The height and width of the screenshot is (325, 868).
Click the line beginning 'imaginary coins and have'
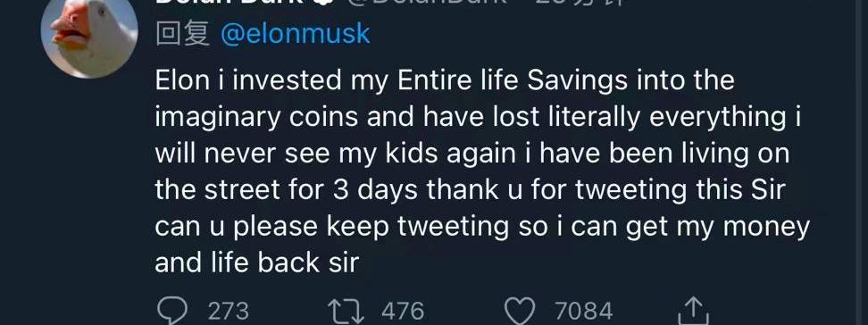(x=479, y=118)
